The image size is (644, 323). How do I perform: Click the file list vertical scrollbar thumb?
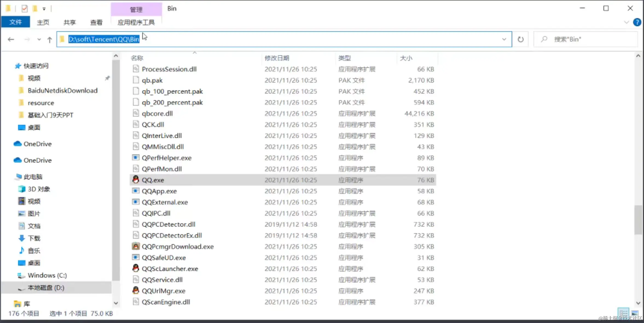click(638, 220)
